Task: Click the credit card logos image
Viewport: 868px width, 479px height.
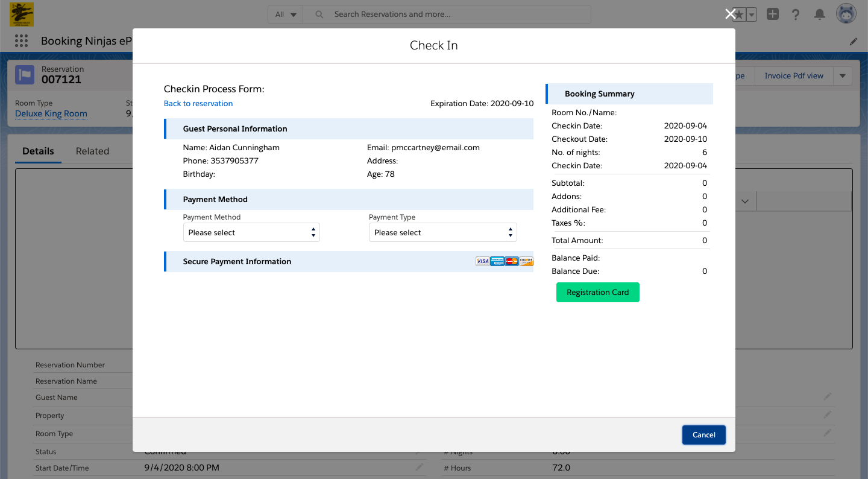Action: 505,261
